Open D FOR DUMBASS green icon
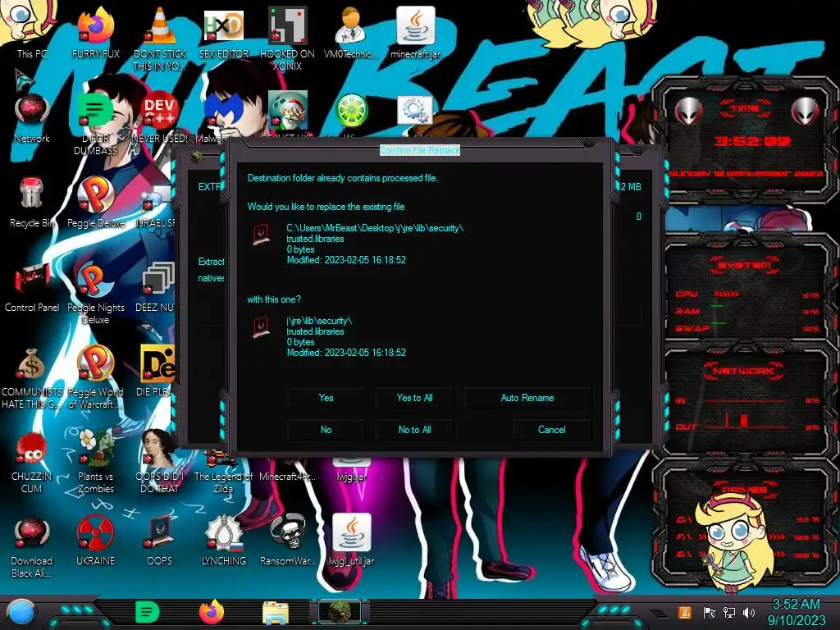Image resolution: width=840 pixels, height=630 pixels. tap(95, 125)
